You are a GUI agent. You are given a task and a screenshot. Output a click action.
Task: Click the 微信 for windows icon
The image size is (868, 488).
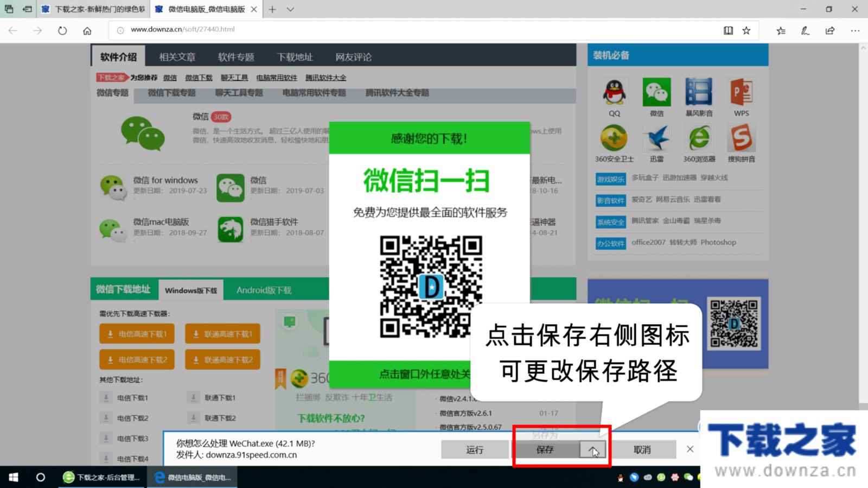(x=113, y=187)
